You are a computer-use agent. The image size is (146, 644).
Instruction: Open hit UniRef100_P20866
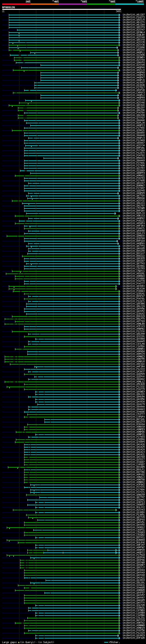pos(134,278)
